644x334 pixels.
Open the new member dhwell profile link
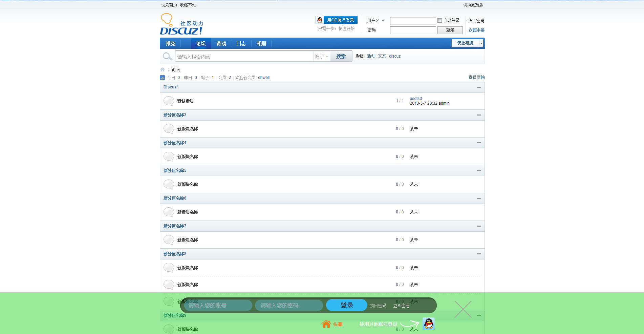pyautogui.click(x=264, y=78)
